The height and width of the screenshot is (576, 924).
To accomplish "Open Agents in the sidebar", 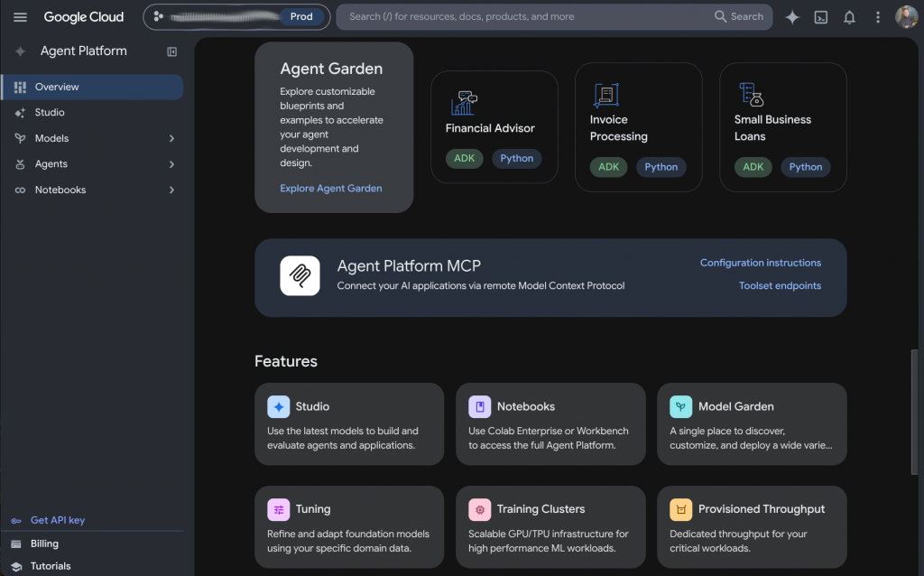I will pyautogui.click(x=93, y=164).
